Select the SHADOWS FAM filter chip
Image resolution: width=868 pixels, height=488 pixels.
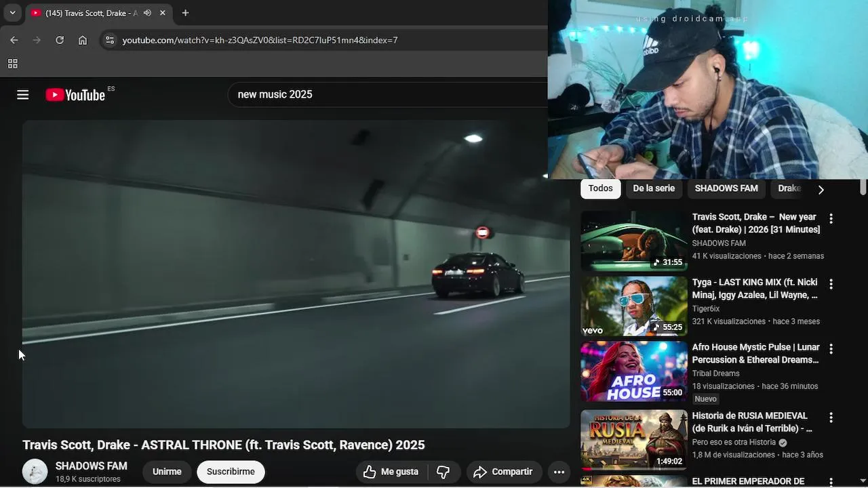[726, 188]
